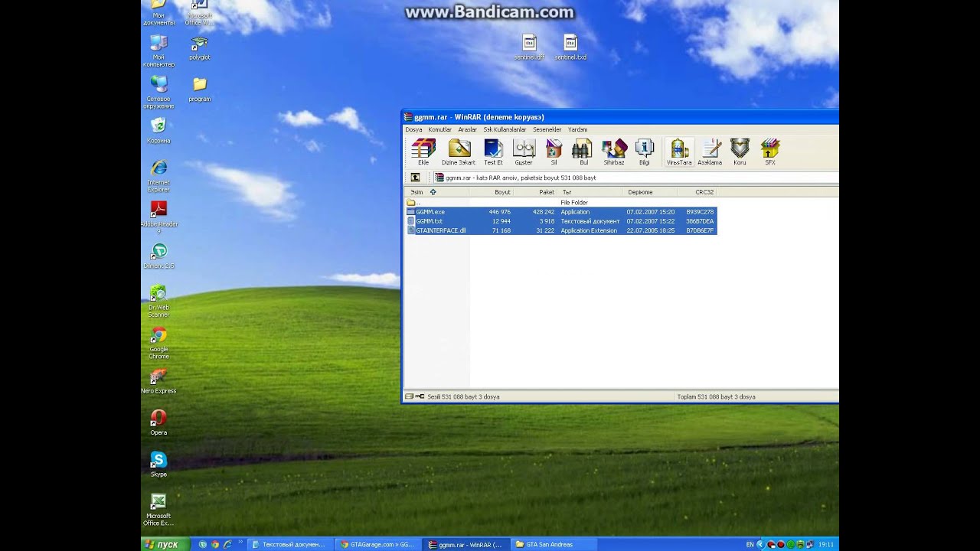Sort files by the type column header

click(x=590, y=192)
